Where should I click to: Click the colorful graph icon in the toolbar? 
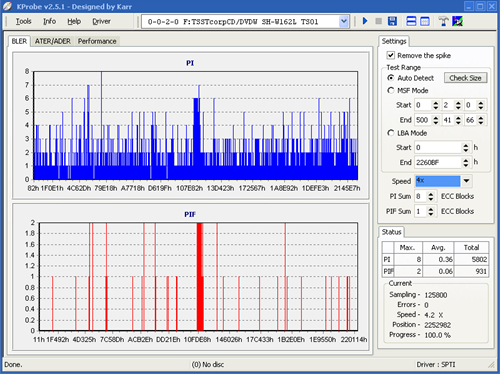(x=457, y=21)
